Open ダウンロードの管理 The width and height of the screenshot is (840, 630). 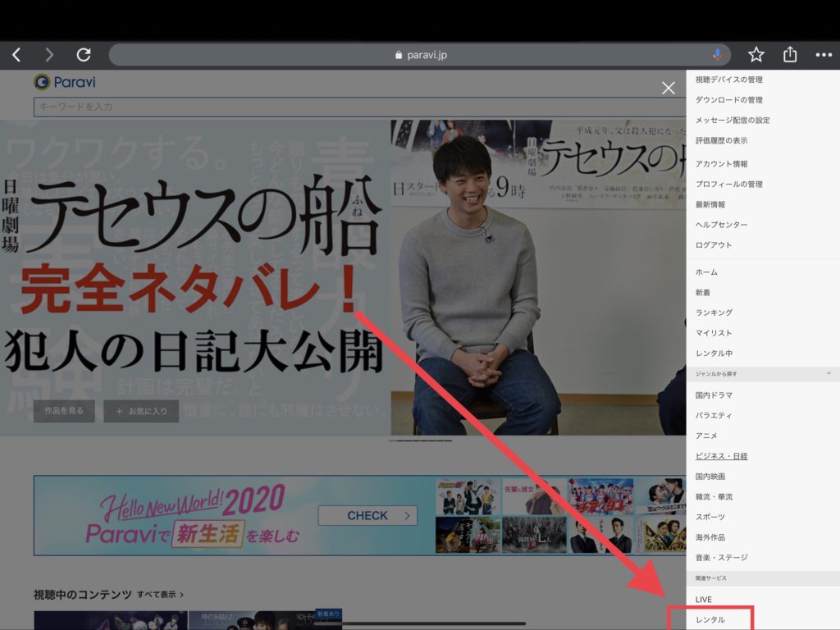point(728,100)
